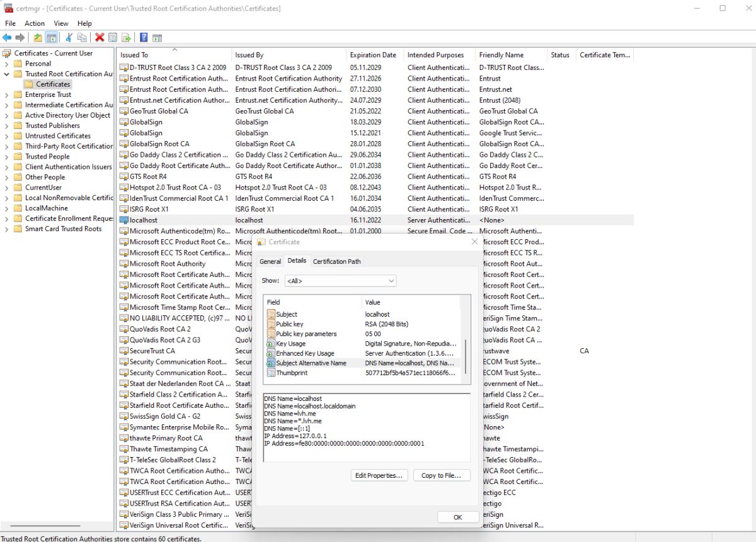Open the Help menu

pos(84,23)
